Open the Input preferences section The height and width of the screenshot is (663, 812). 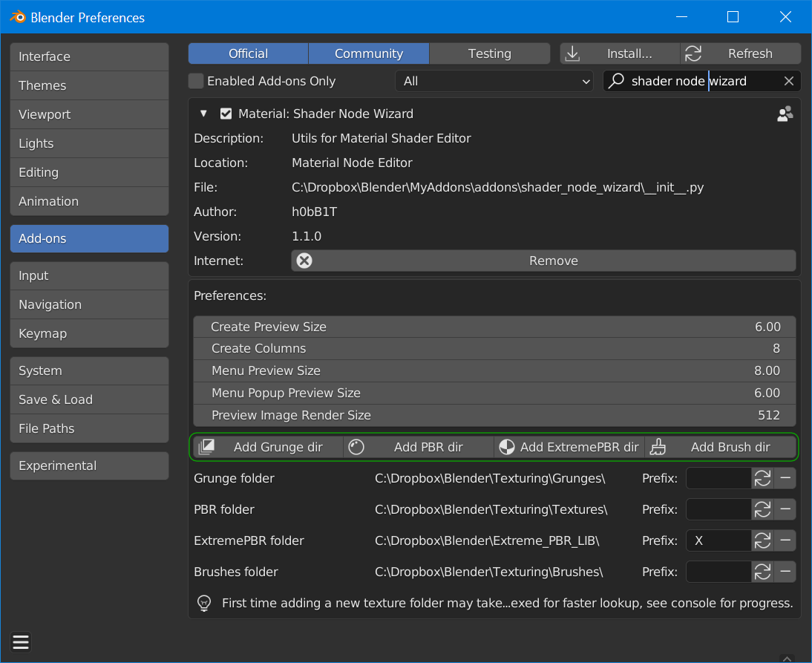(89, 275)
